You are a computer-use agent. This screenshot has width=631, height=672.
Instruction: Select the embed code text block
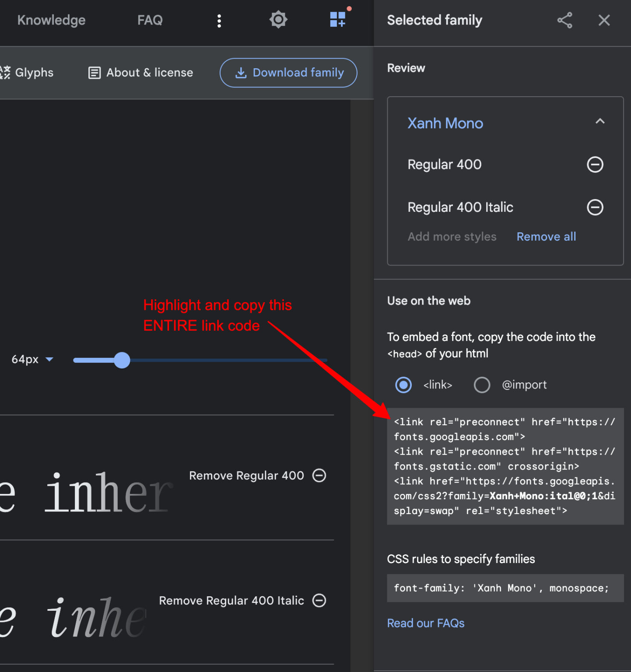click(505, 466)
